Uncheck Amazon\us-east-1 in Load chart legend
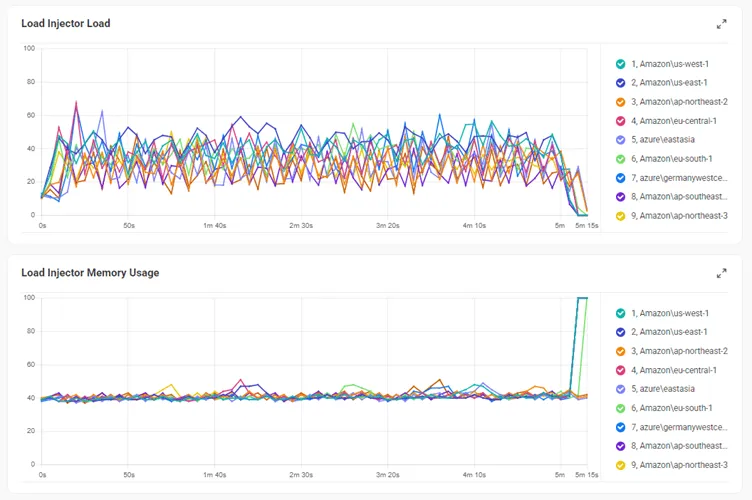 click(x=621, y=83)
